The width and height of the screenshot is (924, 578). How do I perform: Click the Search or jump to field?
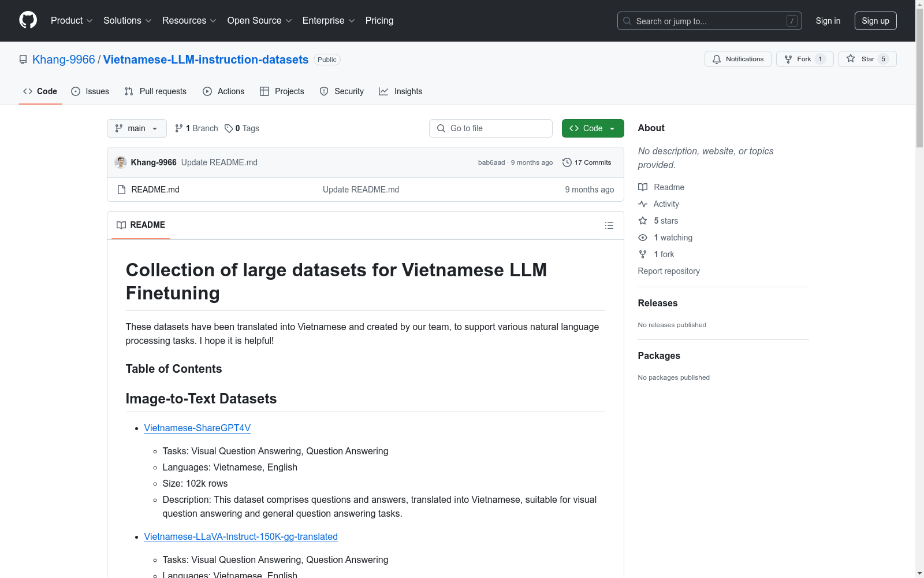point(710,21)
